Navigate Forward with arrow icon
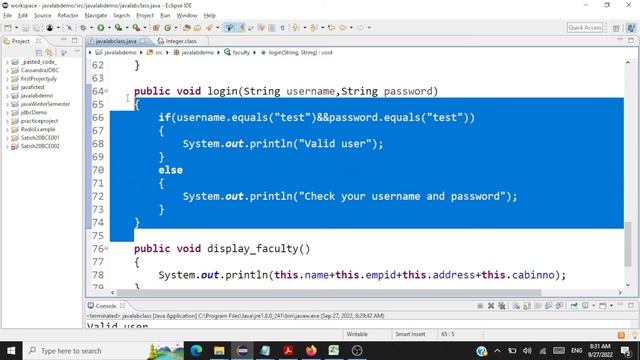Image resolution: width=640 pixels, height=360 pixels. [x=360, y=28]
